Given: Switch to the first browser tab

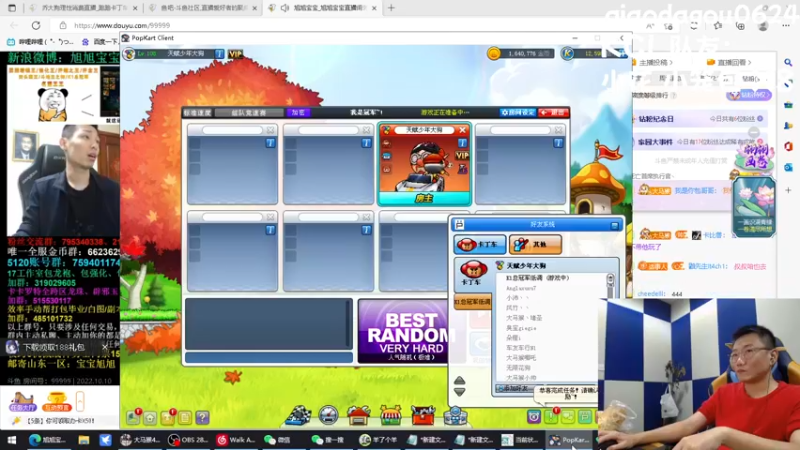Looking at the screenshot, I should coord(84,8).
